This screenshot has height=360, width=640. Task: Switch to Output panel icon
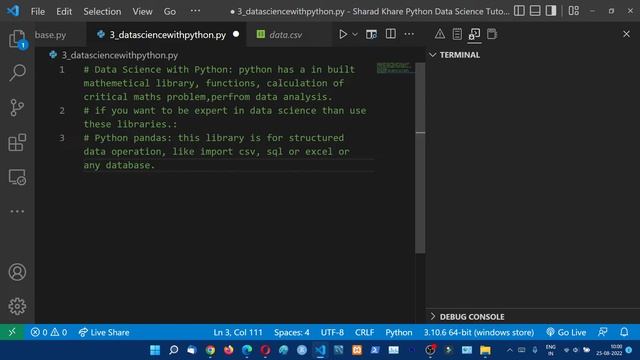coord(457,34)
